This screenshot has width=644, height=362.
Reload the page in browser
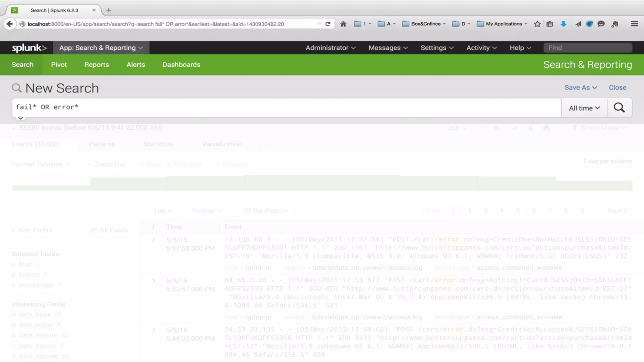(328, 24)
